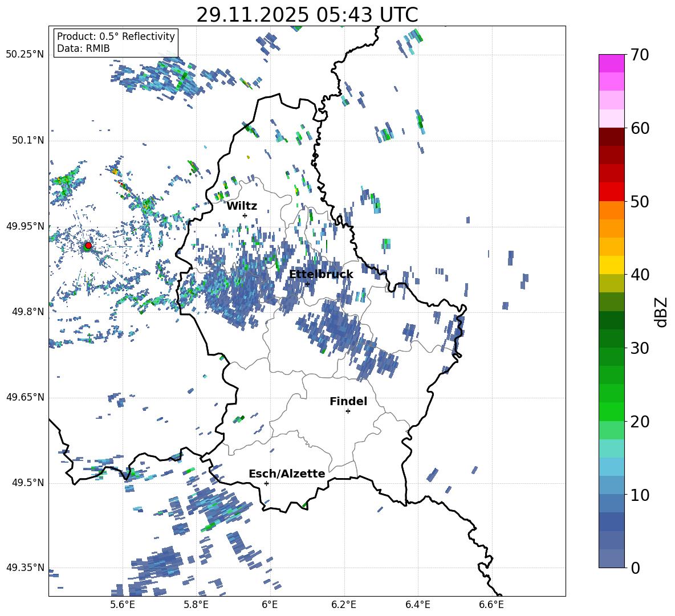Click the 60 value on colorbar

pos(639,128)
